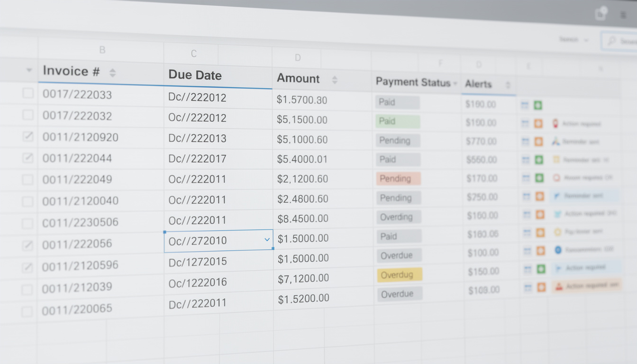637x364 pixels.
Task: Open the magnifier search icon top right
Action: click(612, 40)
